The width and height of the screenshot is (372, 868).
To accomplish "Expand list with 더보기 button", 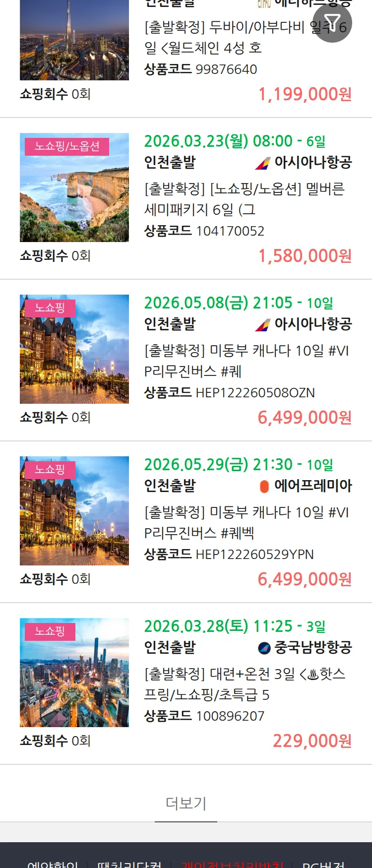I will (x=186, y=803).
